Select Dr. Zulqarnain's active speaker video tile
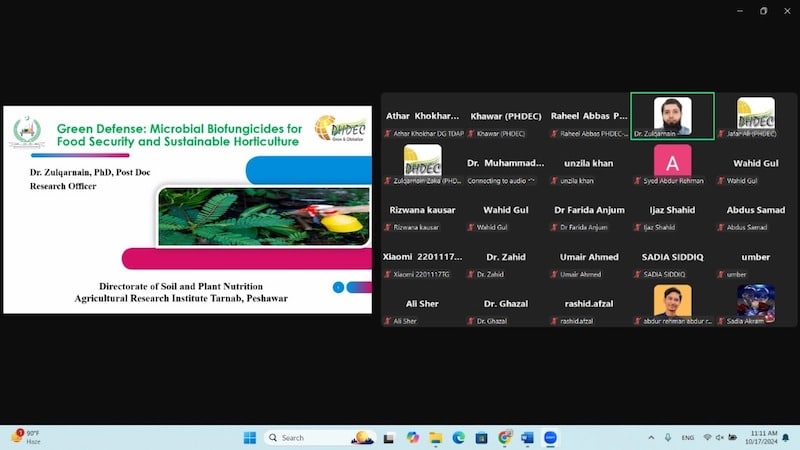Screen dimensions: 800x450 coord(672,116)
